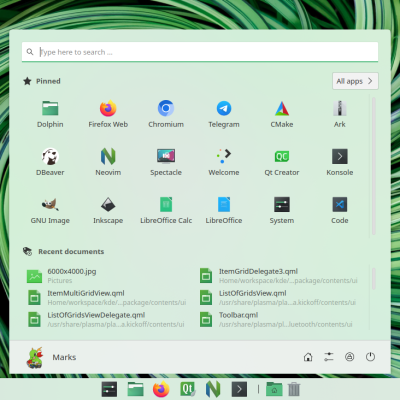Launch Firefox from taskbar
The height and width of the screenshot is (400, 400).
(161, 389)
